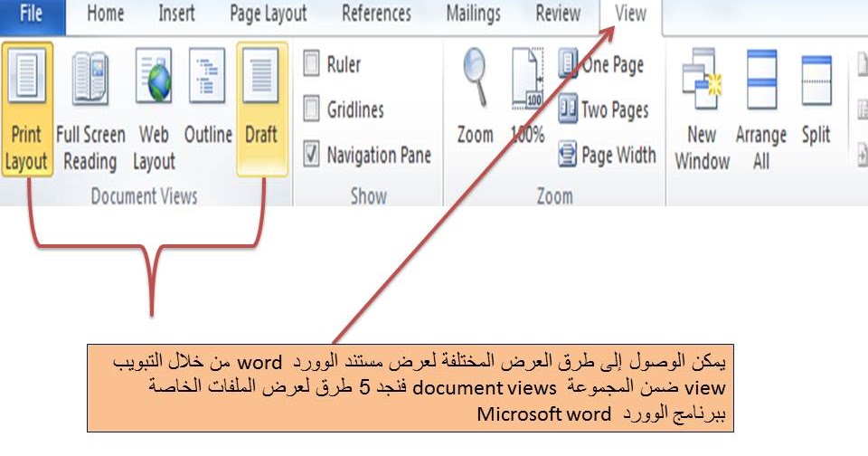The height and width of the screenshot is (456, 868).
Task: Open the Zoom dialog magnifier
Action: pyautogui.click(x=475, y=97)
